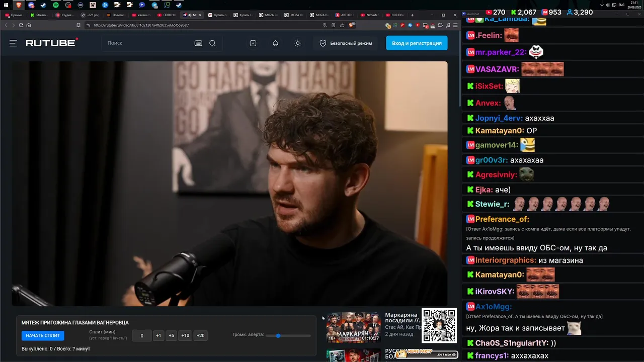Open browser extensions puzzle icon
This screenshot has width=644, height=362.
[440, 25]
